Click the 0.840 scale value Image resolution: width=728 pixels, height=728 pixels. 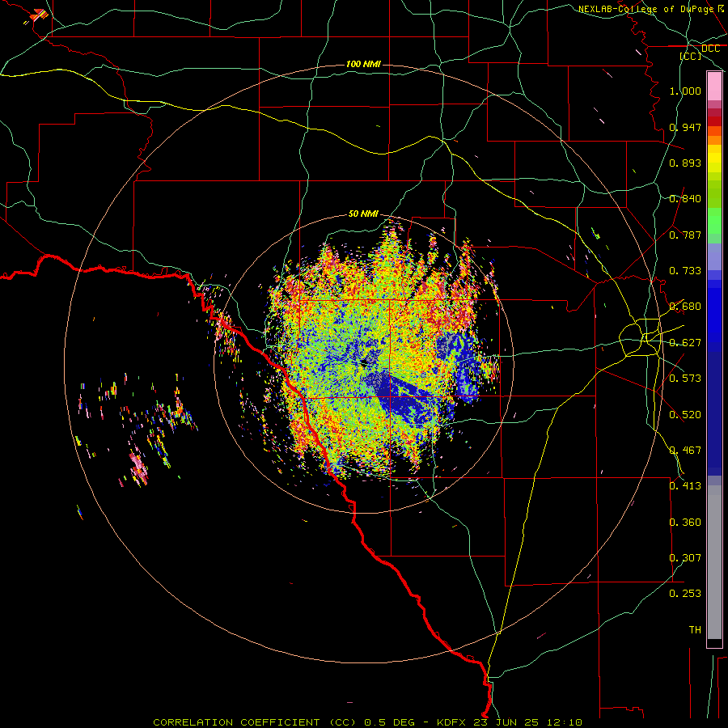point(685,199)
